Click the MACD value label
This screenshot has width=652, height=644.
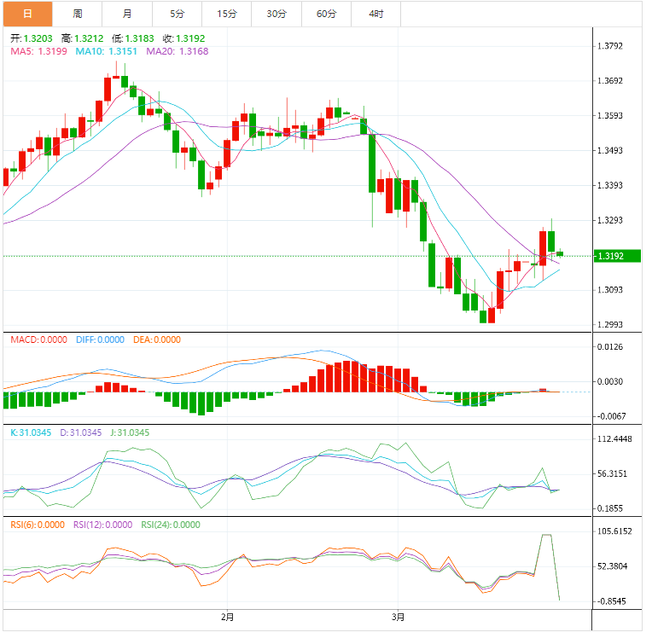click(x=38, y=339)
